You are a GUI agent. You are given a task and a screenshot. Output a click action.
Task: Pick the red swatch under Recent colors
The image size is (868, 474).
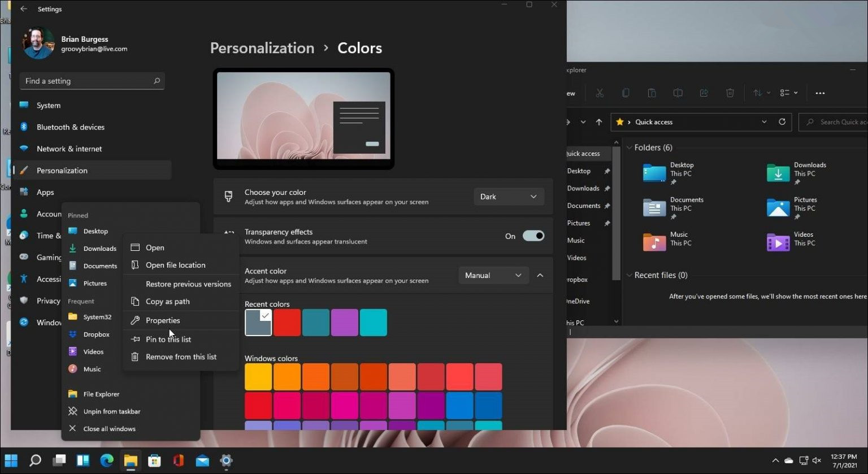pos(287,322)
